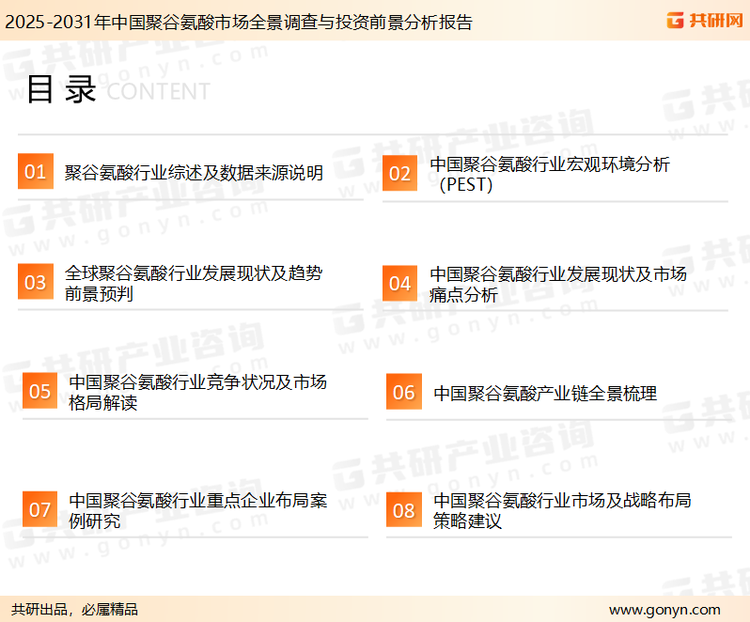Open 全球聚谷氨酸行业发展现状及趋势前景预判 chapter

tap(194, 282)
